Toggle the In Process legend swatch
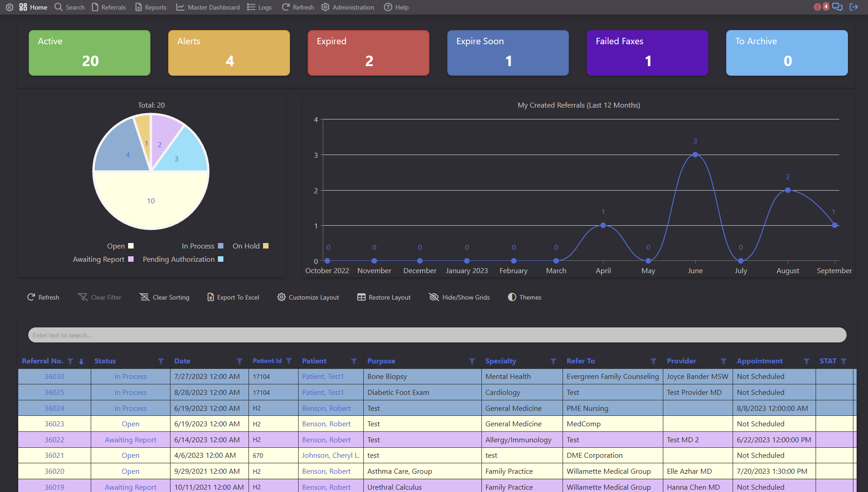868x492 pixels. pyautogui.click(x=221, y=246)
